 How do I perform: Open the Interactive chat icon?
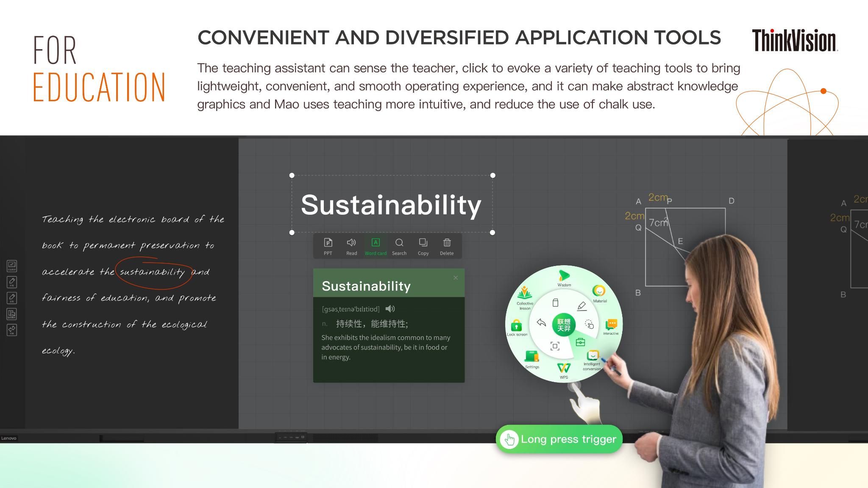(x=611, y=324)
